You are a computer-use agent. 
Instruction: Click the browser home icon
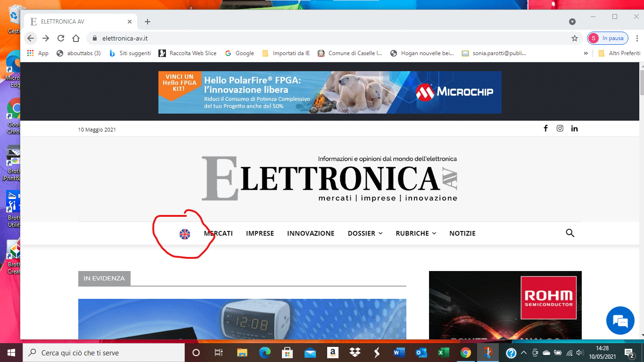pyautogui.click(x=76, y=38)
